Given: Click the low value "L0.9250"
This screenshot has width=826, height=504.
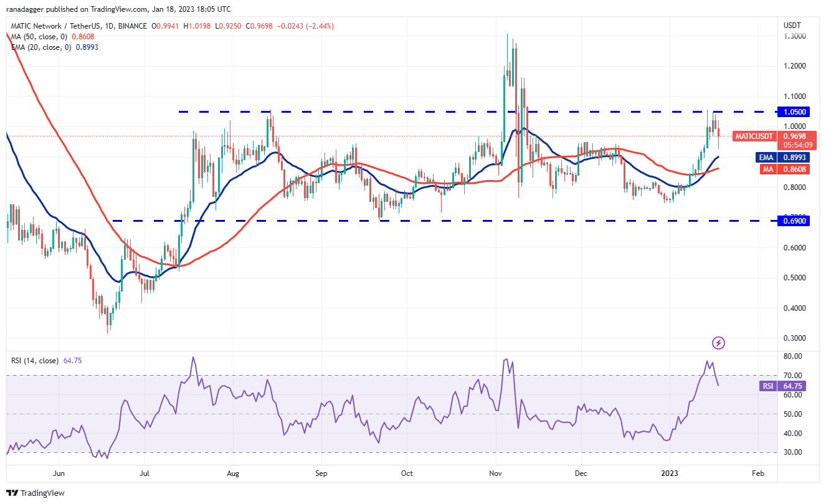Looking at the screenshot, I should coord(229,26).
